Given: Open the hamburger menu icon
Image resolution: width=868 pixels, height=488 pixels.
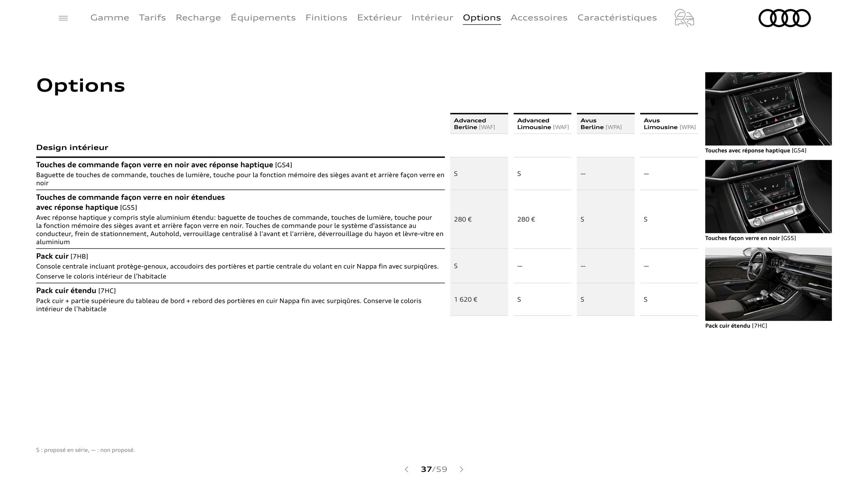Looking at the screenshot, I should click(63, 18).
